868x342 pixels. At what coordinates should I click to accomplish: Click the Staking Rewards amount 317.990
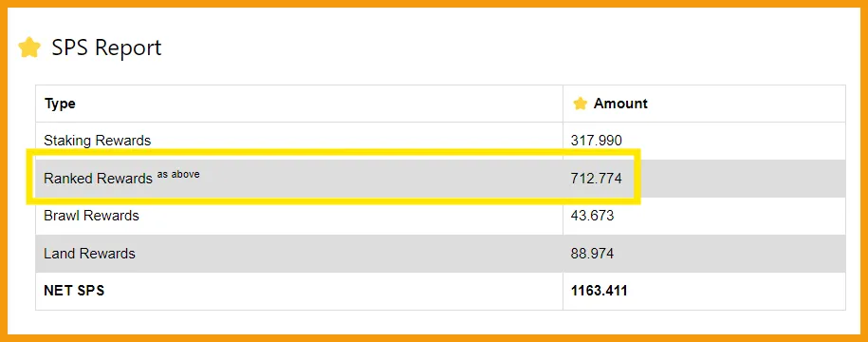pyautogui.click(x=596, y=141)
